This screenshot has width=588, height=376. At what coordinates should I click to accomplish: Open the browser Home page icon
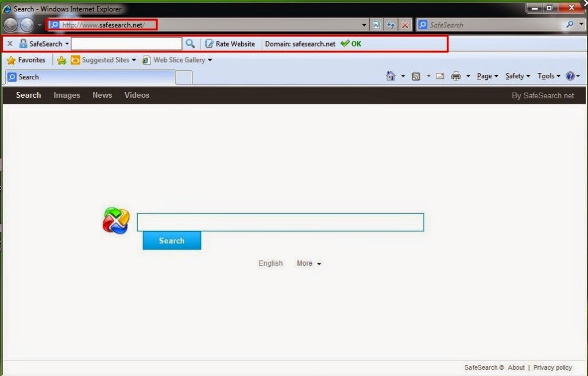(391, 75)
